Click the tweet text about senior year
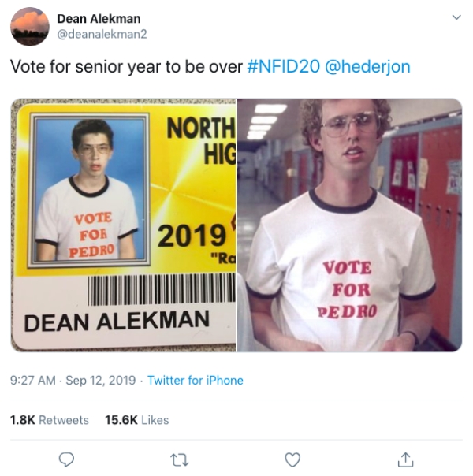The width and height of the screenshot is (473, 476). 126,67
